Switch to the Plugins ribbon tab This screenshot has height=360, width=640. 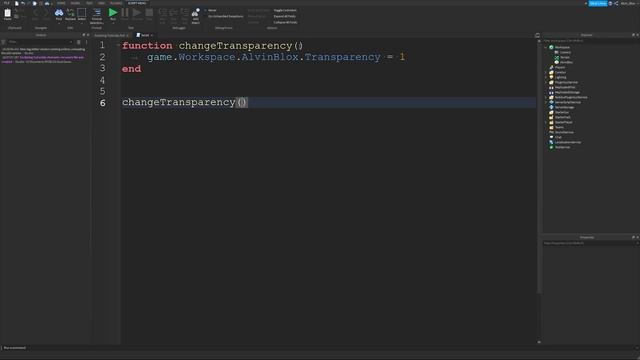pyautogui.click(x=116, y=3)
